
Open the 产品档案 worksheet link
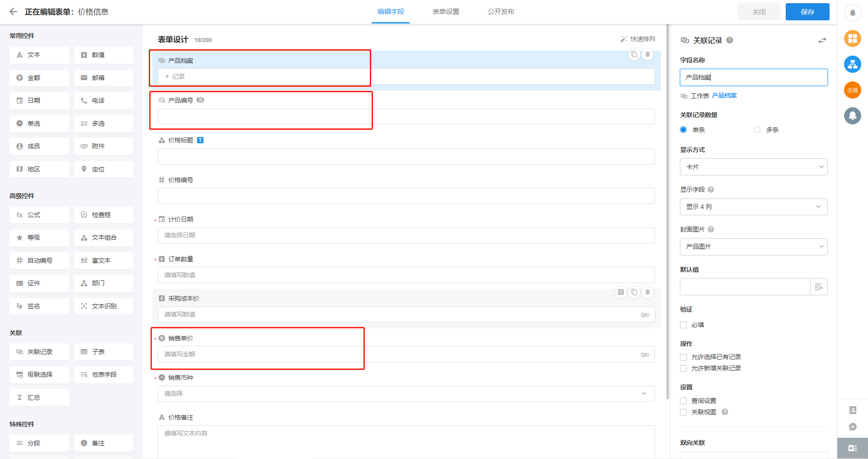tap(724, 96)
